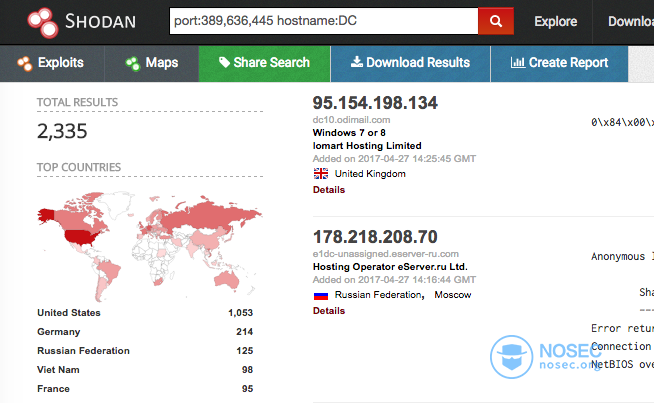Click the United Kingdom flag icon
This screenshot has width=654, height=403.
click(321, 174)
